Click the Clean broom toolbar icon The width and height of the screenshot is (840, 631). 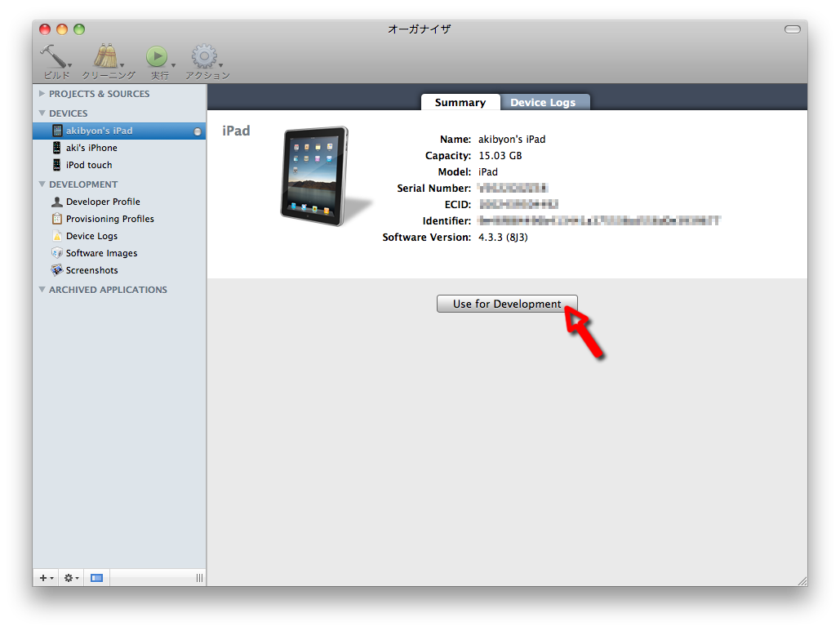point(106,56)
